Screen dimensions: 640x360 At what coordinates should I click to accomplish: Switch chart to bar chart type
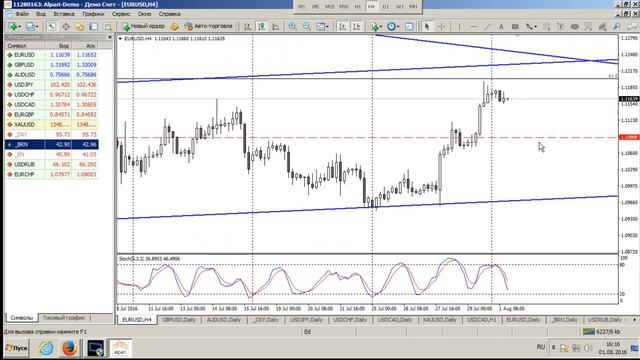coord(247,27)
